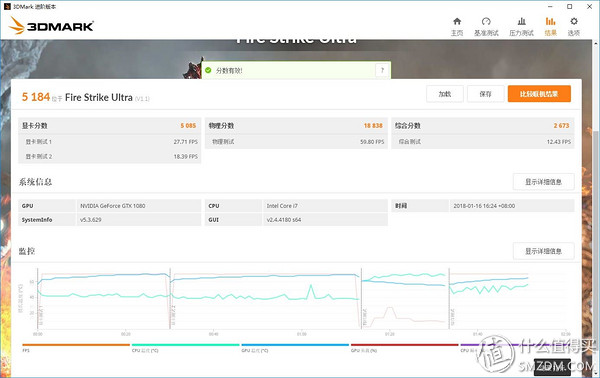The image size is (600, 378).
Task: Click the Load (加载) button
Action: pos(445,94)
